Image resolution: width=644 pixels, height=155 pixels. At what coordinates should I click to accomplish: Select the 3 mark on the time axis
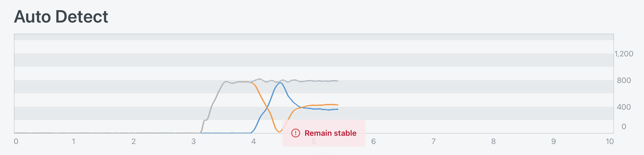tap(194, 142)
